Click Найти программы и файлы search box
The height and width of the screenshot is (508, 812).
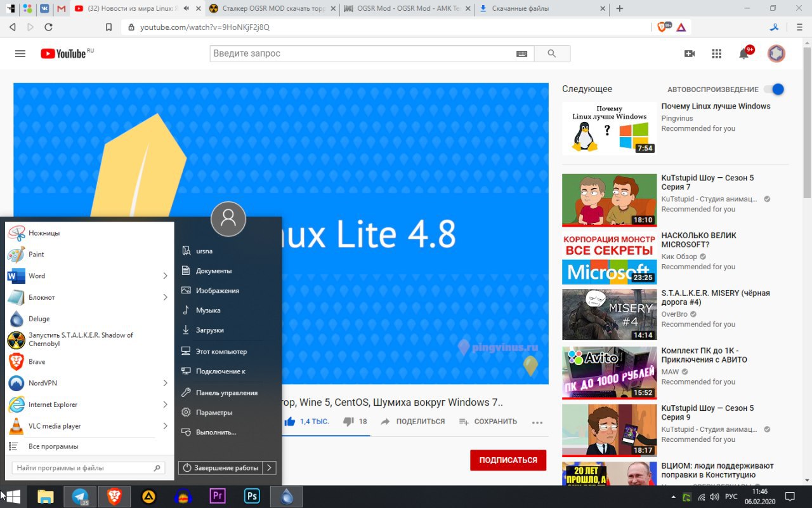tap(88, 468)
